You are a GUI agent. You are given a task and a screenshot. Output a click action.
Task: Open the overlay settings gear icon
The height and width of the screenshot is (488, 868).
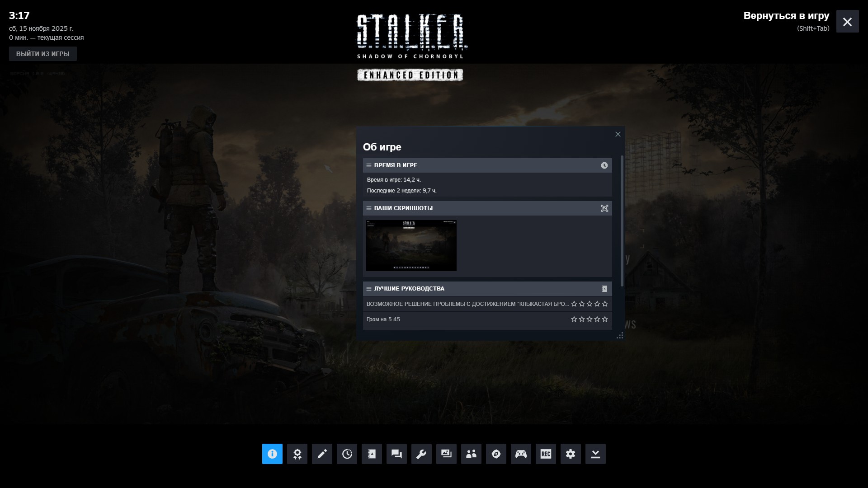tap(571, 454)
